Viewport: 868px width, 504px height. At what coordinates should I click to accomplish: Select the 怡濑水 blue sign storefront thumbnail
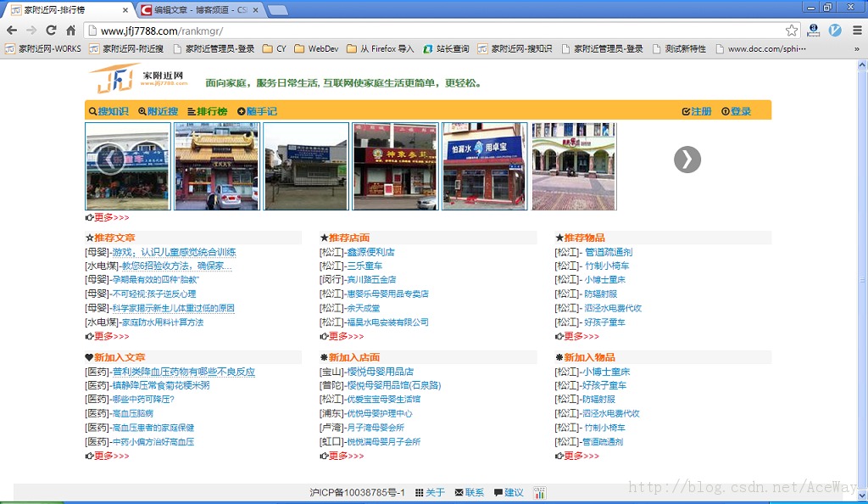click(x=484, y=166)
